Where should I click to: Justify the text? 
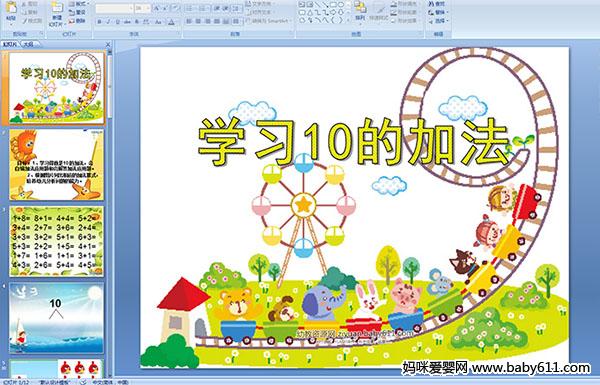[217, 21]
